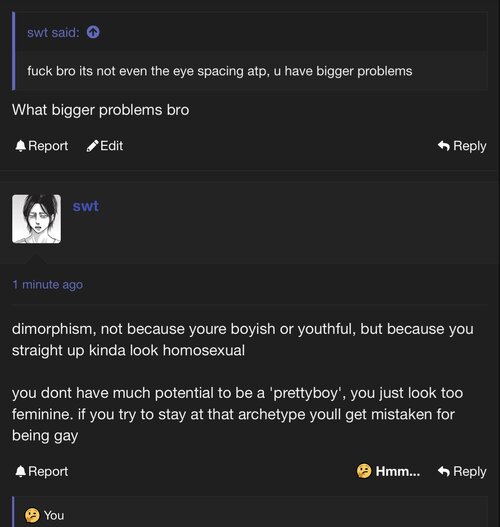Image resolution: width=500 pixels, height=527 pixels.
Task: Click the bell icon below swt's dimorphism post
Action: click(x=20, y=471)
